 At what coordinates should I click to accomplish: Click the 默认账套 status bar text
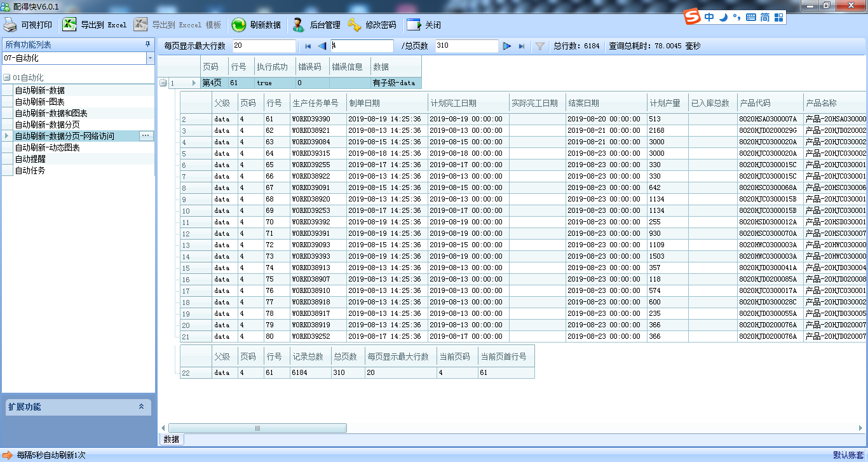coord(849,455)
